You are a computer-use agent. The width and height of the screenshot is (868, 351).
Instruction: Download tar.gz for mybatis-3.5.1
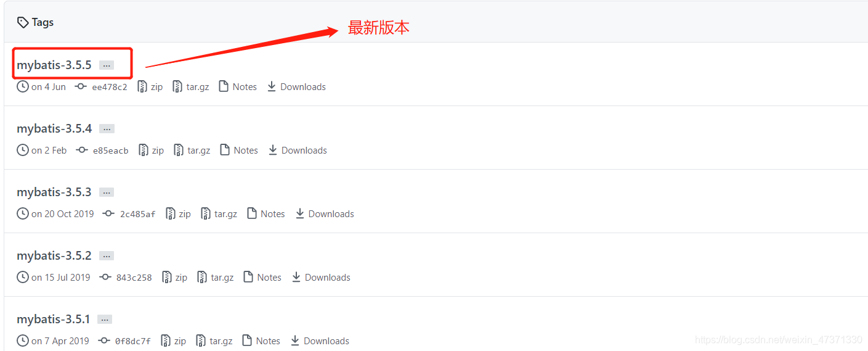[x=221, y=341]
